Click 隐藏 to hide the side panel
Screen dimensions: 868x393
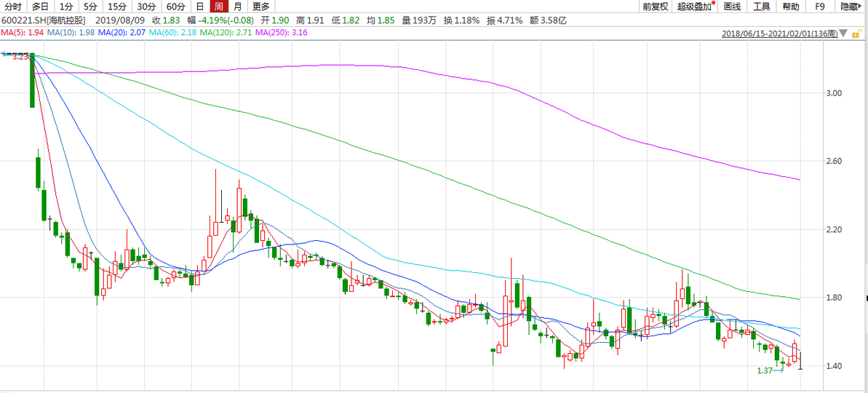pyautogui.click(x=849, y=7)
